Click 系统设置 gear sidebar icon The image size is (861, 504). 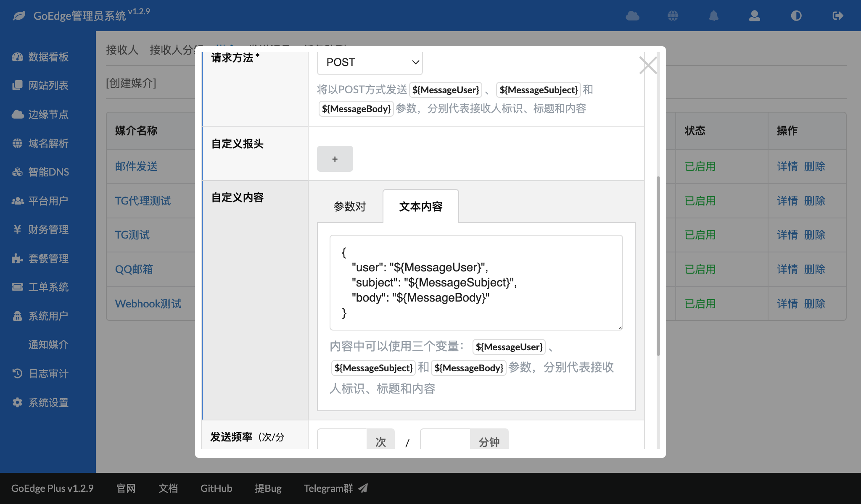pos(17,403)
